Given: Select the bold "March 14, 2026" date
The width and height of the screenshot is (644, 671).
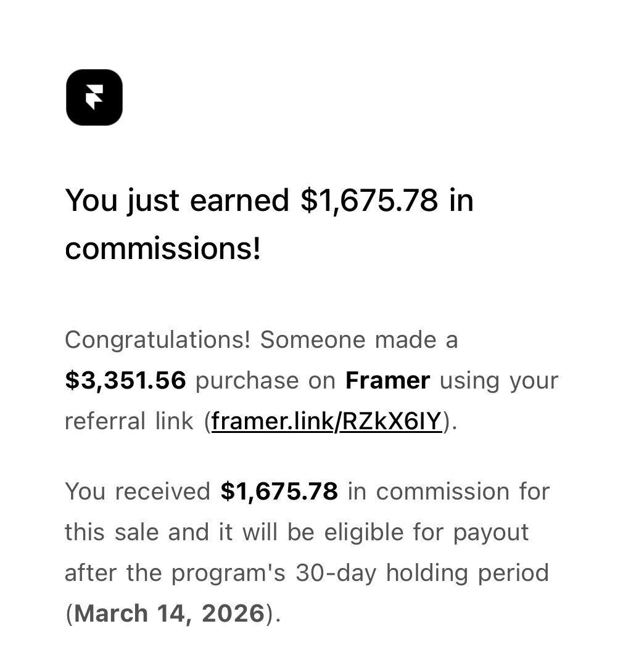Looking at the screenshot, I should coord(170,613).
